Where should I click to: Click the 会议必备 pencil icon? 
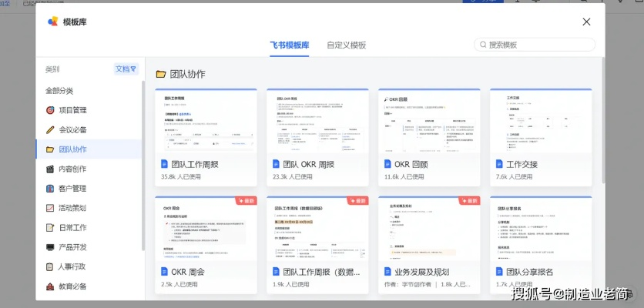tap(51, 129)
